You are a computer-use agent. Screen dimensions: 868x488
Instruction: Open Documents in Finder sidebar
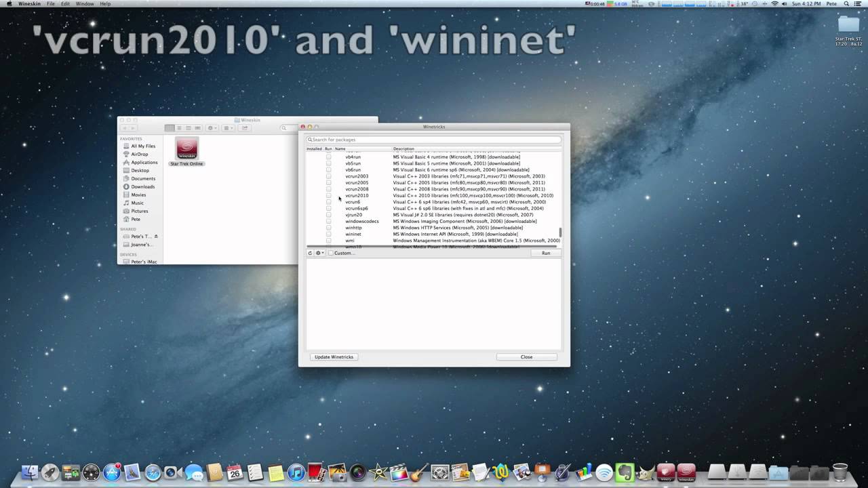pos(143,178)
